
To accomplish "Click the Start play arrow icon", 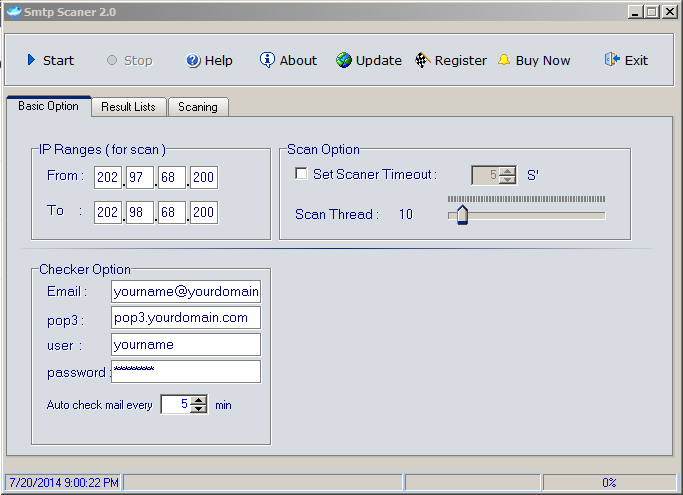I will pos(31,60).
